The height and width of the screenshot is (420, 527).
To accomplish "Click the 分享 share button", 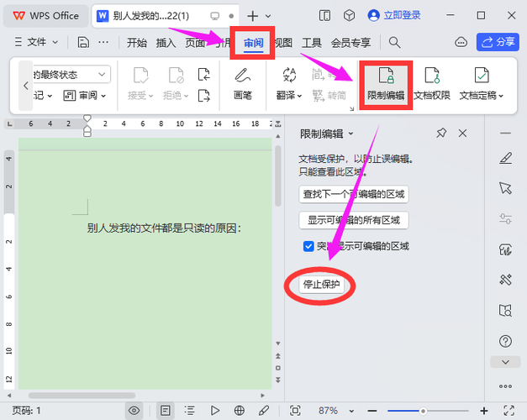I will pyautogui.click(x=498, y=42).
